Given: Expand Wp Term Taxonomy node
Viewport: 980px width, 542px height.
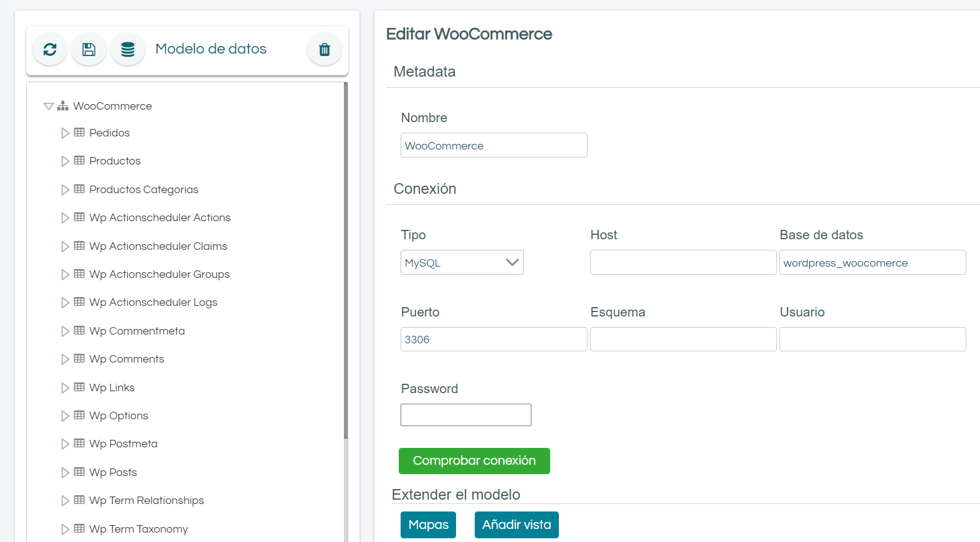Looking at the screenshot, I should click(x=65, y=529).
